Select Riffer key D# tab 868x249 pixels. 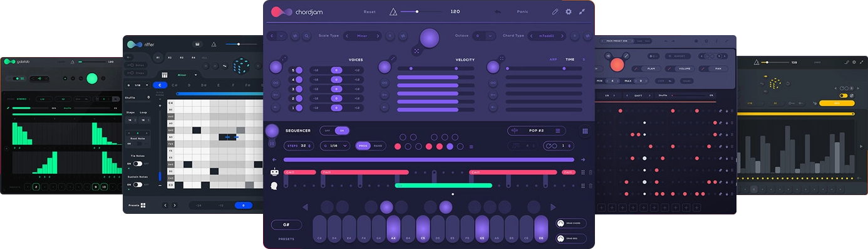click(203, 85)
